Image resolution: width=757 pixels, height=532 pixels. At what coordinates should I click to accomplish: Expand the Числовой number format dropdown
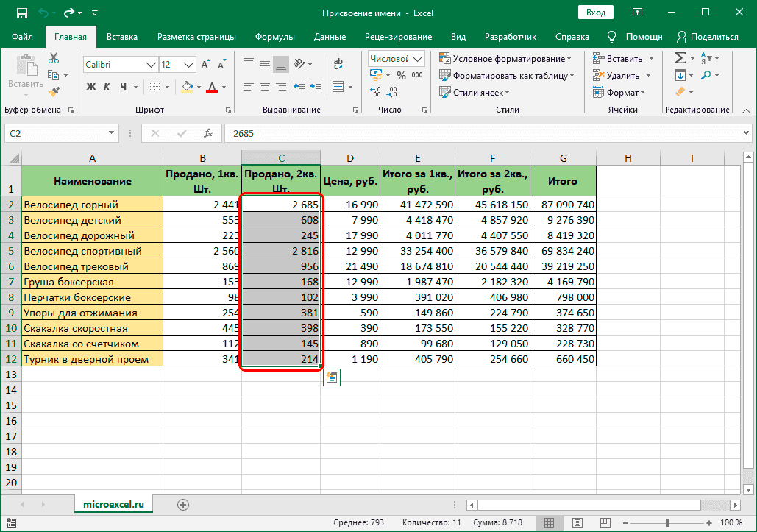(418, 58)
